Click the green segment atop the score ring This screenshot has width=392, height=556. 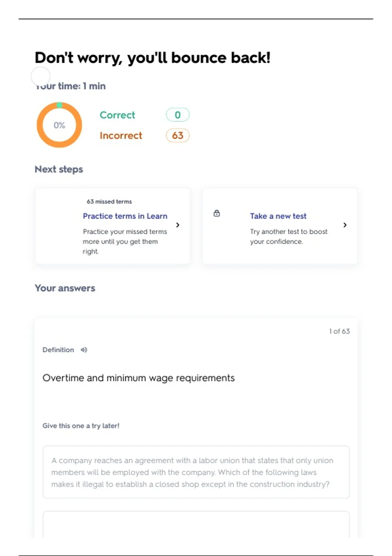[x=59, y=105]
